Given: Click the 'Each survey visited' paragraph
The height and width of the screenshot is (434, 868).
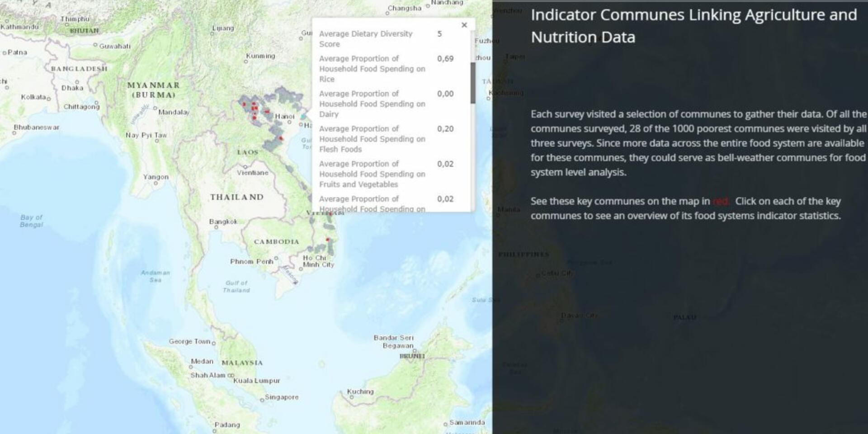Looking at the screenshot, I should click(698, 143).
